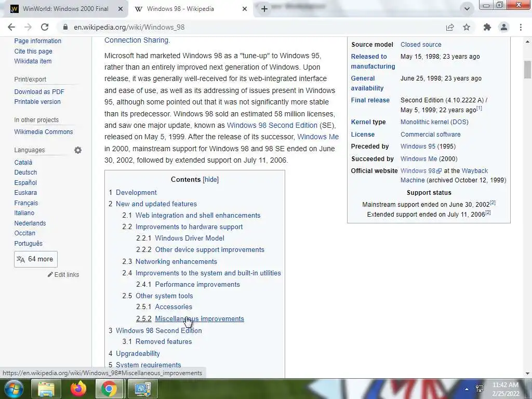The height and width of the screenshot is (399, 532).
Task: Expand the 64 more languages button
Action: click(x=36, y=259)
